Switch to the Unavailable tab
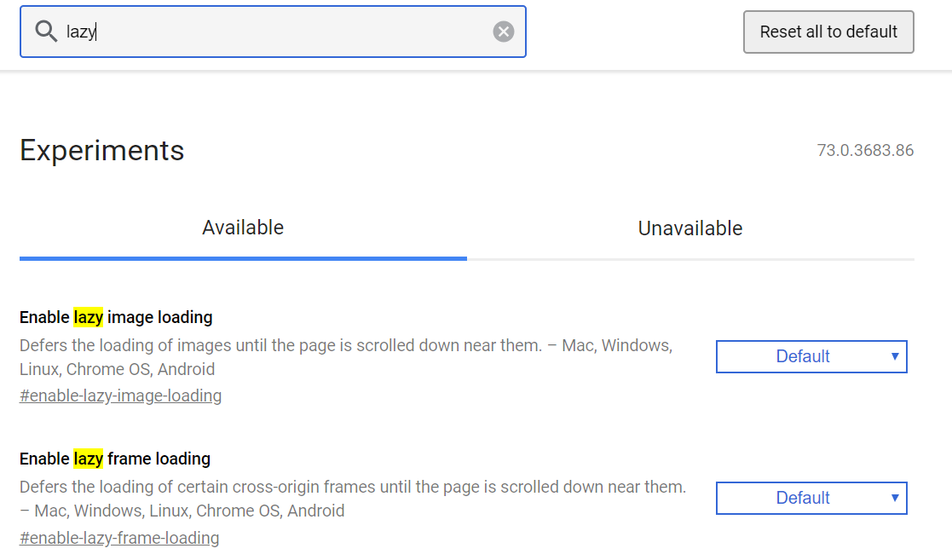Image resolution: width=952 pixels, height=560 pixels. point(689,228)
